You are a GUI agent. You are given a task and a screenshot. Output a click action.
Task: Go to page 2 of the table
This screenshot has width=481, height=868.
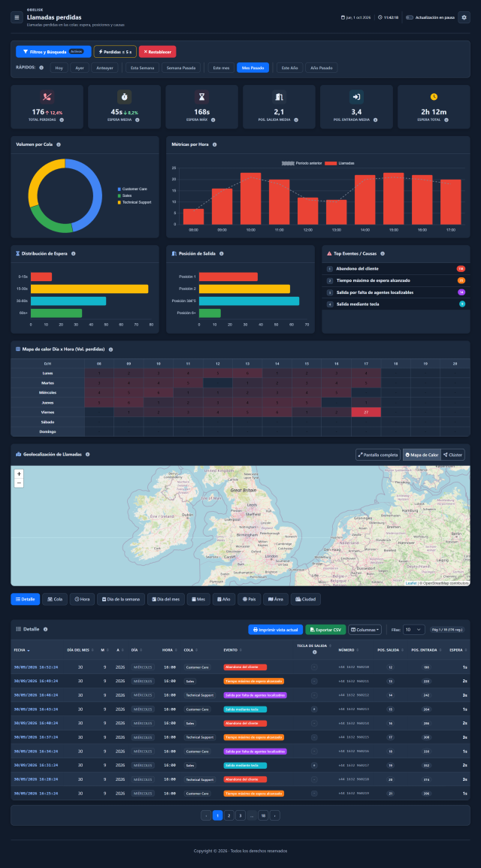pos(229,815)
